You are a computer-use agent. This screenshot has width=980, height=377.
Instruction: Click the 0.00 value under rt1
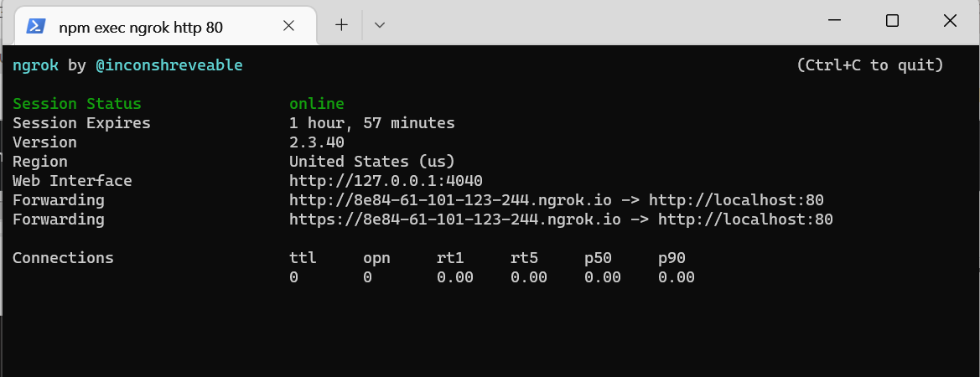[455, 278]
